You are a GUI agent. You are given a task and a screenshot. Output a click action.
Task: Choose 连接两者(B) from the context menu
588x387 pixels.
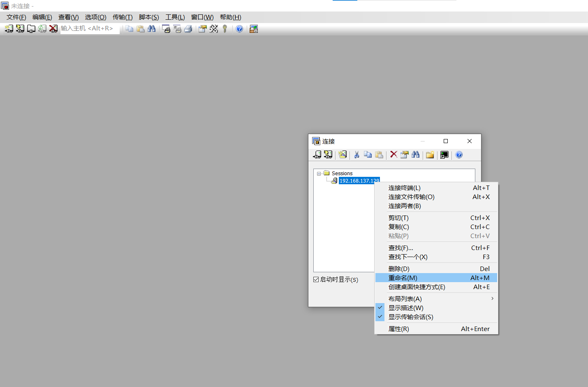(436, 206)
